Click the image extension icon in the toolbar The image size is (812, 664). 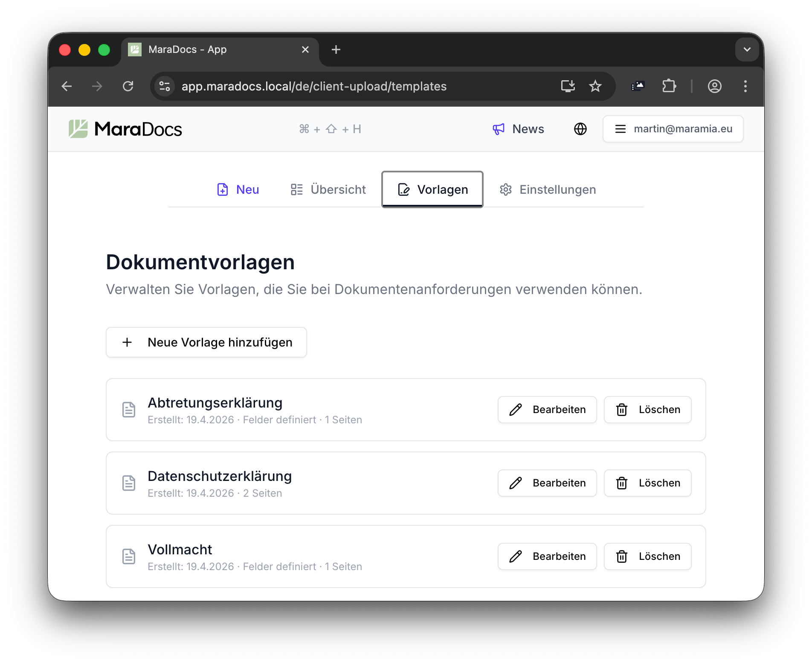click(x=638, y=86)
